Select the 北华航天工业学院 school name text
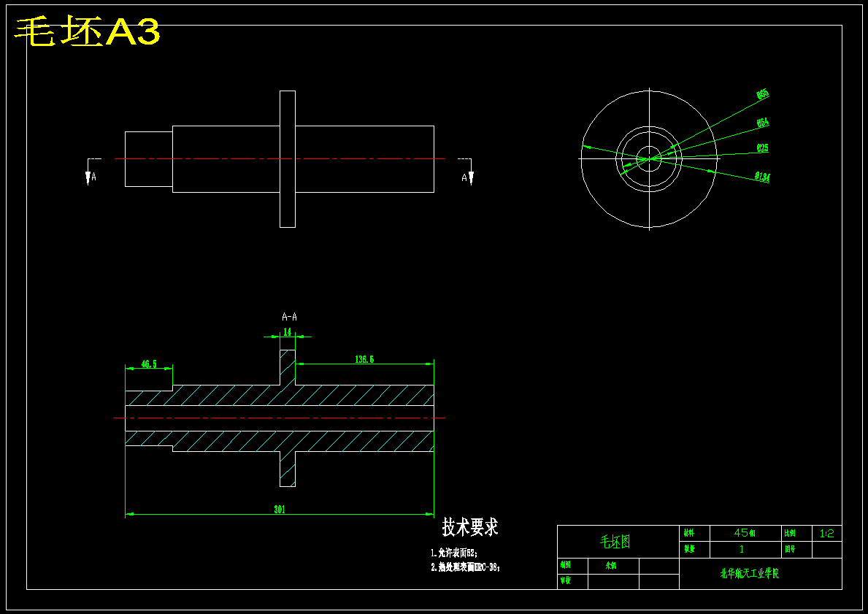Viewport: 868px width, 614px height. pos(750,574)
